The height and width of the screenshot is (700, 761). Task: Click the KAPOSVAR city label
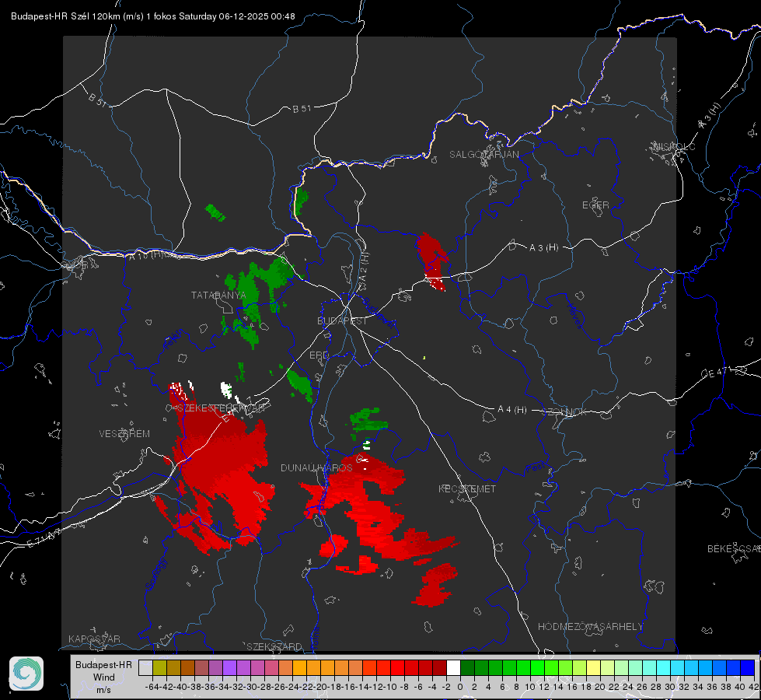click(94, 639)
